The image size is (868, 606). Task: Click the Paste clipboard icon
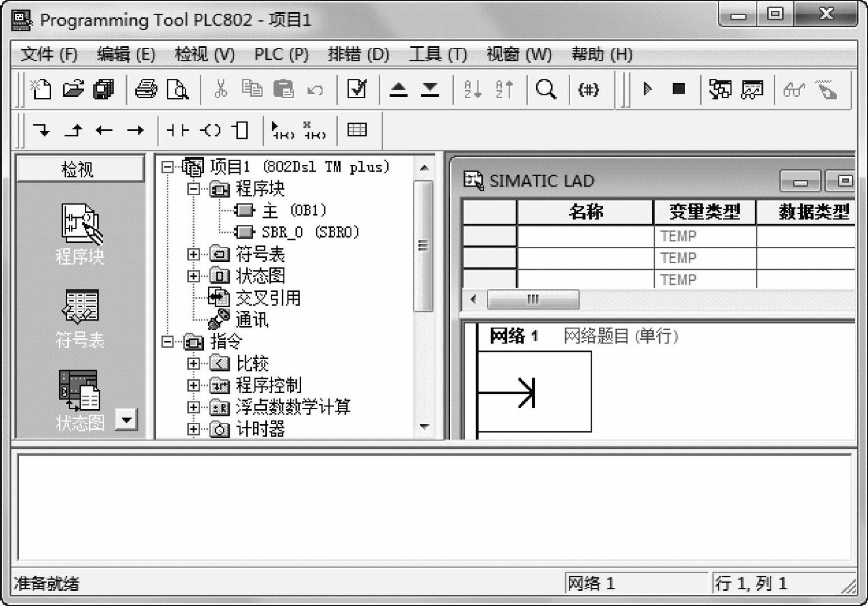click(x=284, y=90)
